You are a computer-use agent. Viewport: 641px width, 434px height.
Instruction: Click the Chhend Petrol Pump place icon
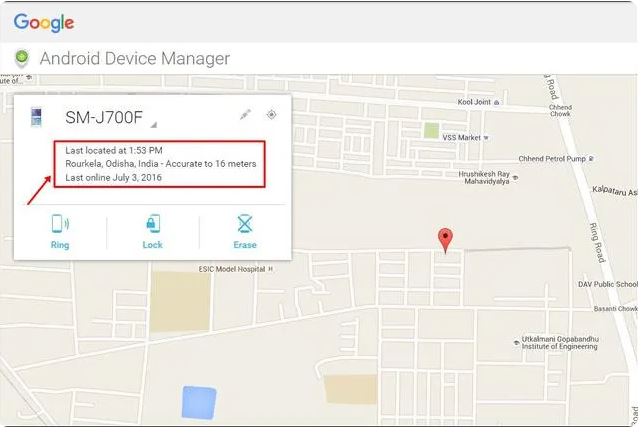[591, 159]
